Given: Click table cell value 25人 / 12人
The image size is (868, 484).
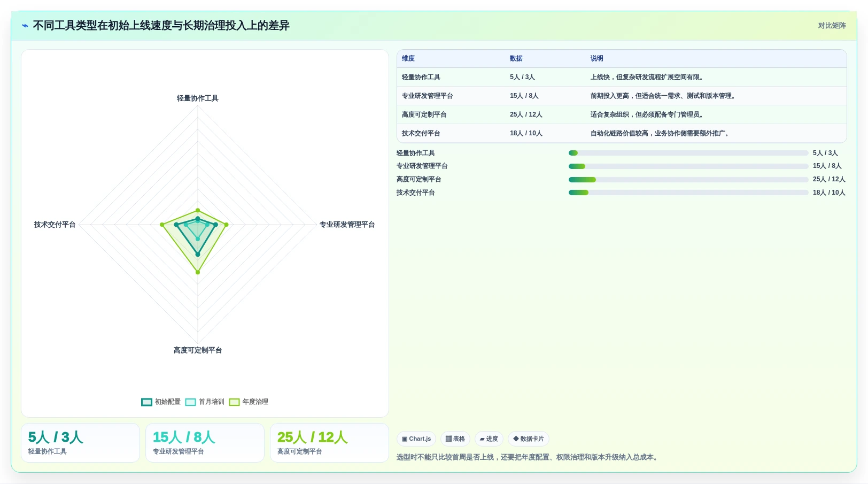Looking at the screenshot, I should tap(526, 114).
